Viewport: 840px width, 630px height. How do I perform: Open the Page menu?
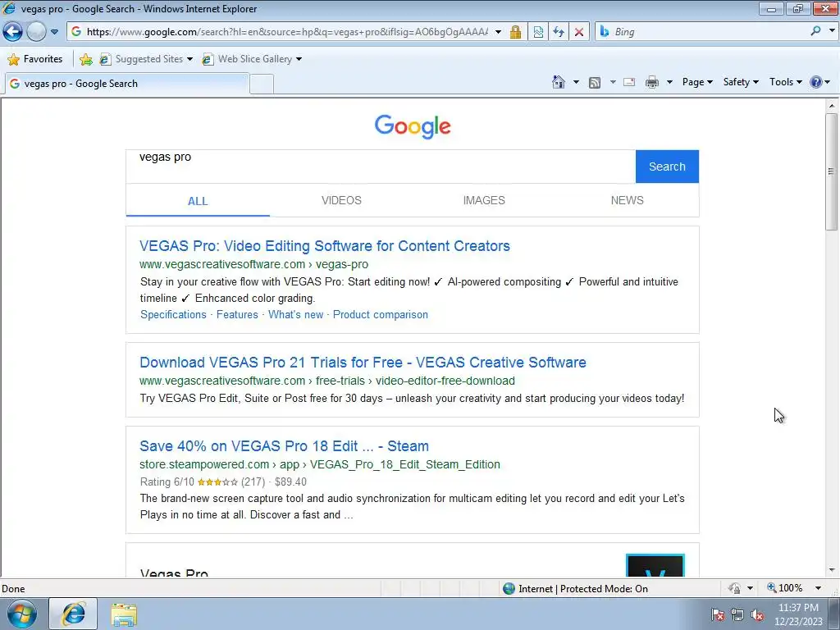697,82
